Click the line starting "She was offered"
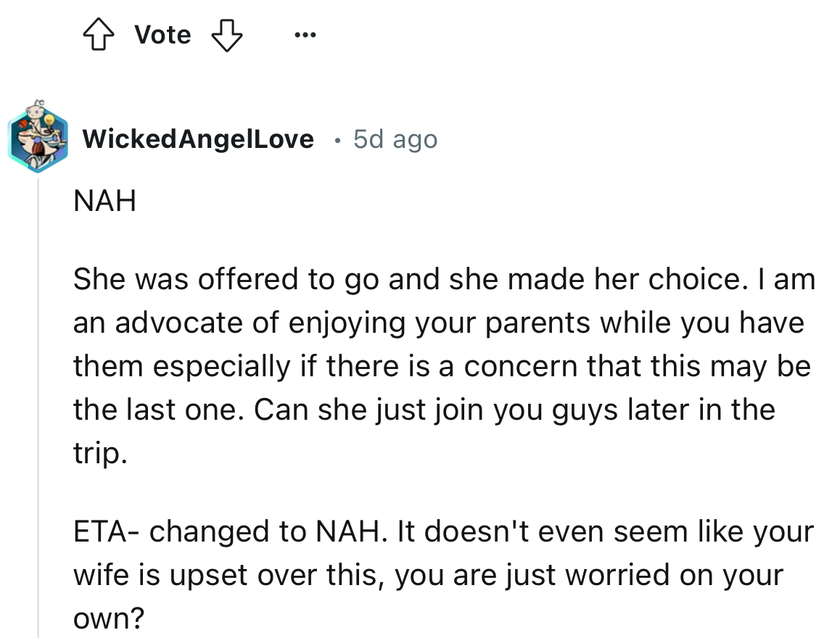This screenshot has width=840, height=638. pos(443,279)
